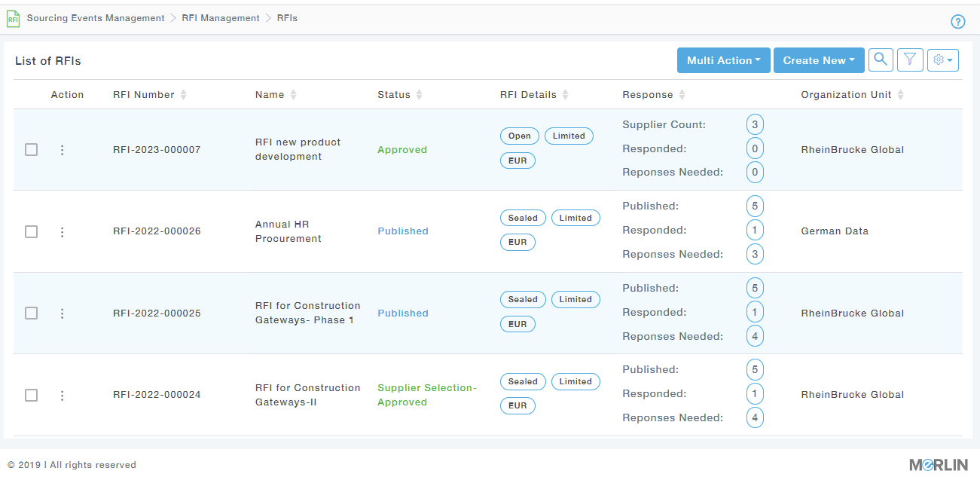Click the Merlin logo in footer
The height and width of the screenshot is (480, 980).
(x=939, y=465)
